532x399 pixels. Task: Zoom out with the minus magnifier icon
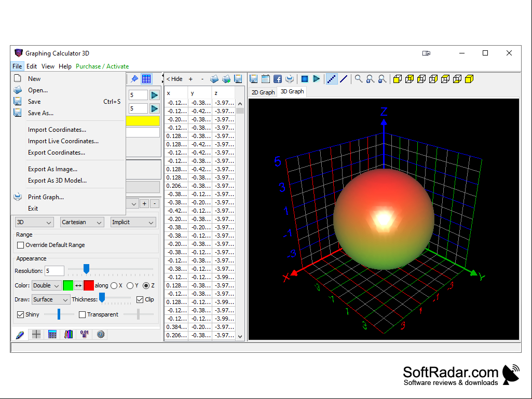[x=383, y=79]
